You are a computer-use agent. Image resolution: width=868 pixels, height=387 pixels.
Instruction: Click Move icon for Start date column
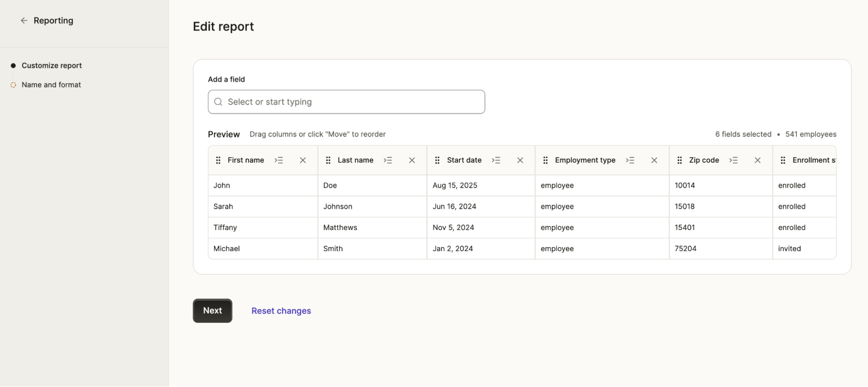(496, 161)
